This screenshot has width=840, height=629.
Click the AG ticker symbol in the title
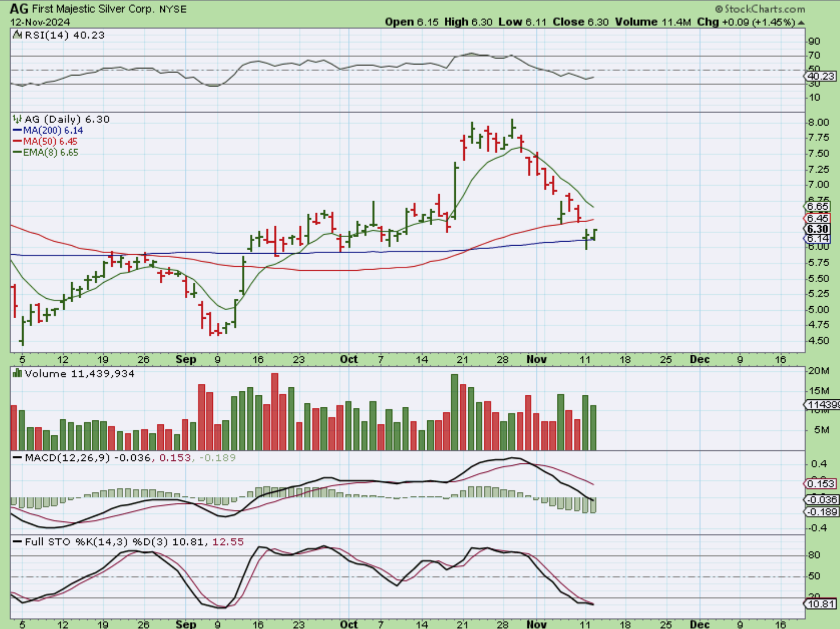pos(19,8)
